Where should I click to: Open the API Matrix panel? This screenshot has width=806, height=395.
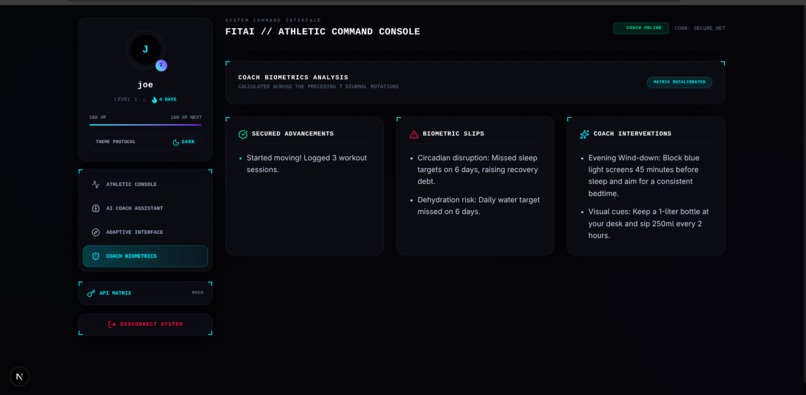145,293
